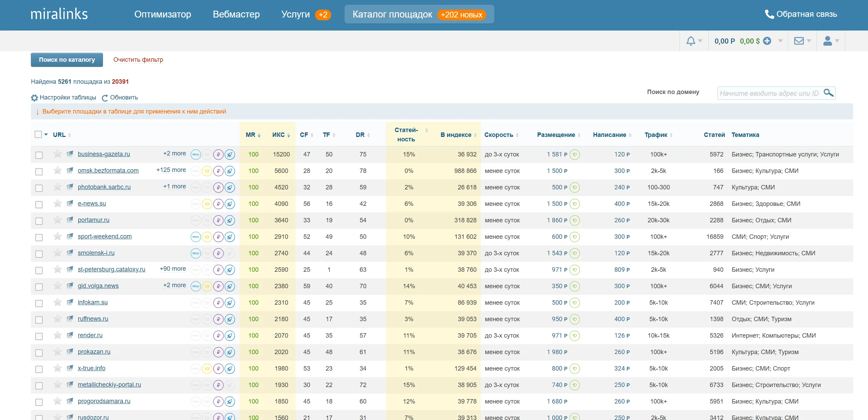Click the rocket icon in omsk.bezformata.com row
Viewport: 868px width, 420px height.
point(230,171)
